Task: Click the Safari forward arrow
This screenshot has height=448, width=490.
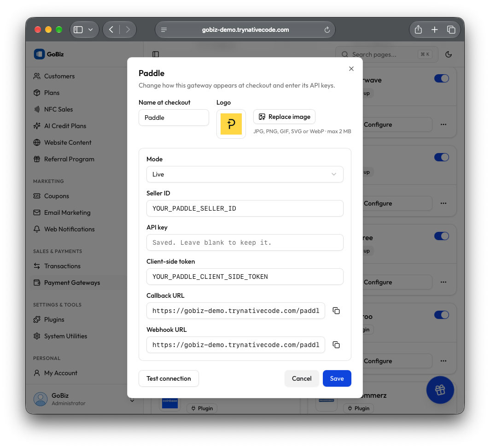Action: coord(128,29)
